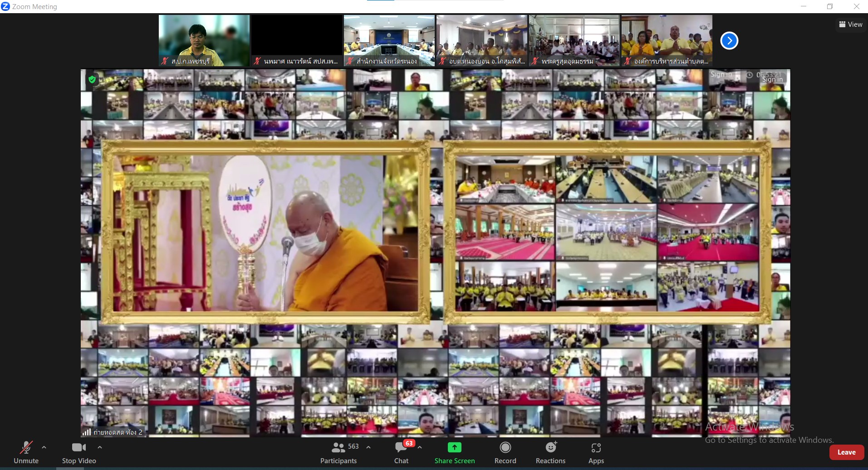Click the green encryption shield icon

coord(92,79)
